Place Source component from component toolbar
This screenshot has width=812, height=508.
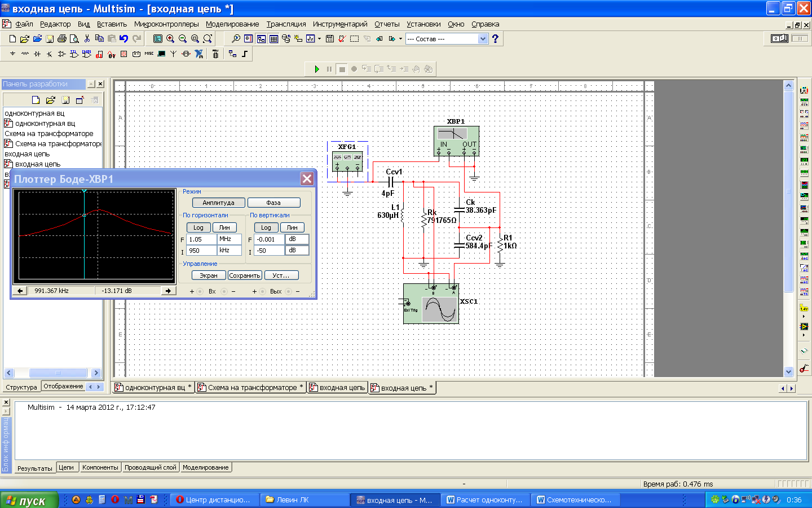click(x=12, y=54)
